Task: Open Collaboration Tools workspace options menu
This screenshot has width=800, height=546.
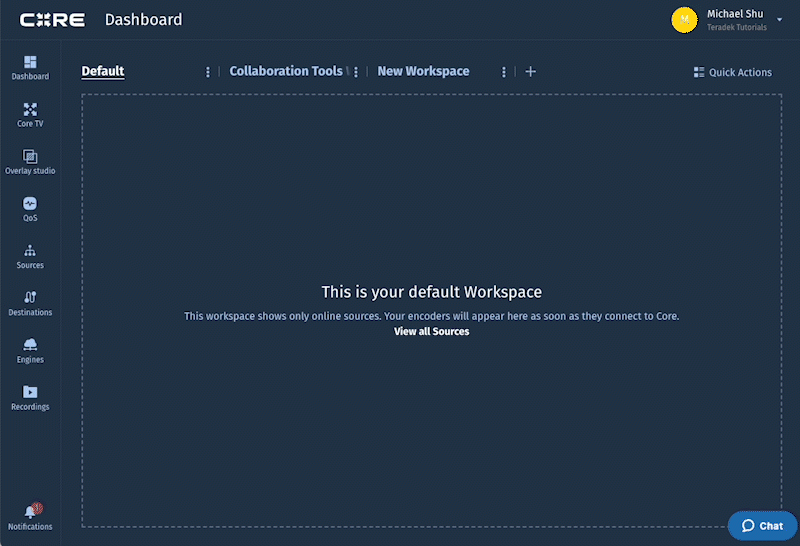Action: pyautogui.click(x=356, y=72)
